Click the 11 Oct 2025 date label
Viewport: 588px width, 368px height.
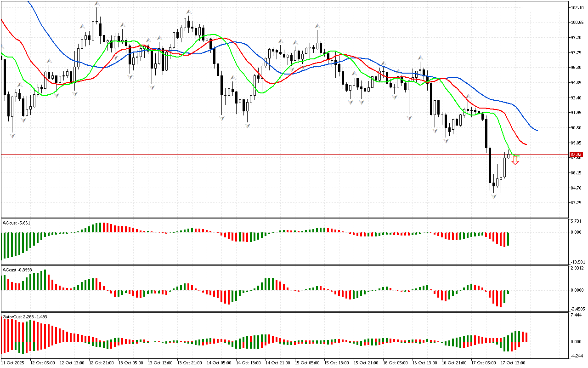[14, 362]
